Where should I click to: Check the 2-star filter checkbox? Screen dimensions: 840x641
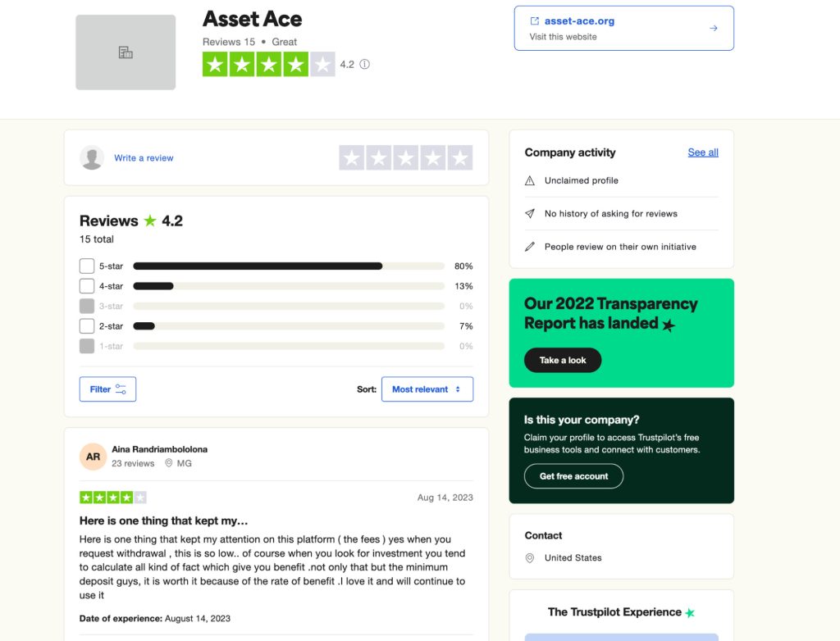click(x=87, y=326)
